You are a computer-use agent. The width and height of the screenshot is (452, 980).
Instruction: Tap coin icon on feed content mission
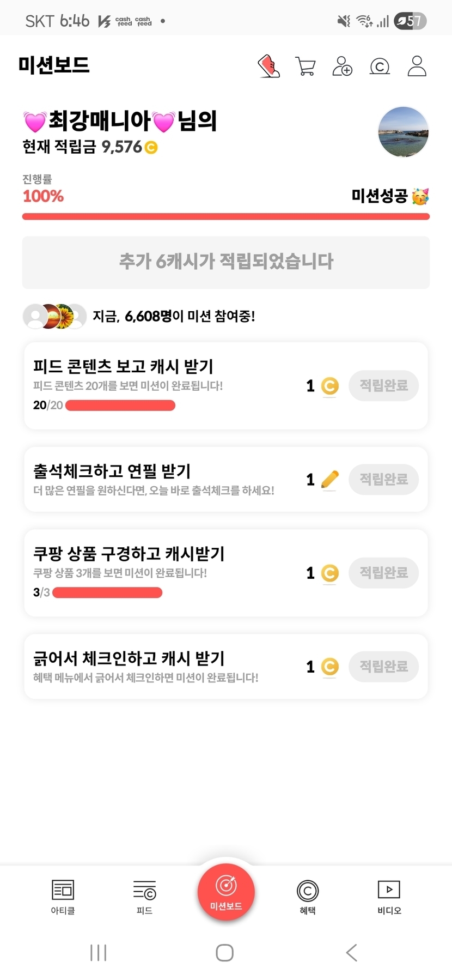330,386
